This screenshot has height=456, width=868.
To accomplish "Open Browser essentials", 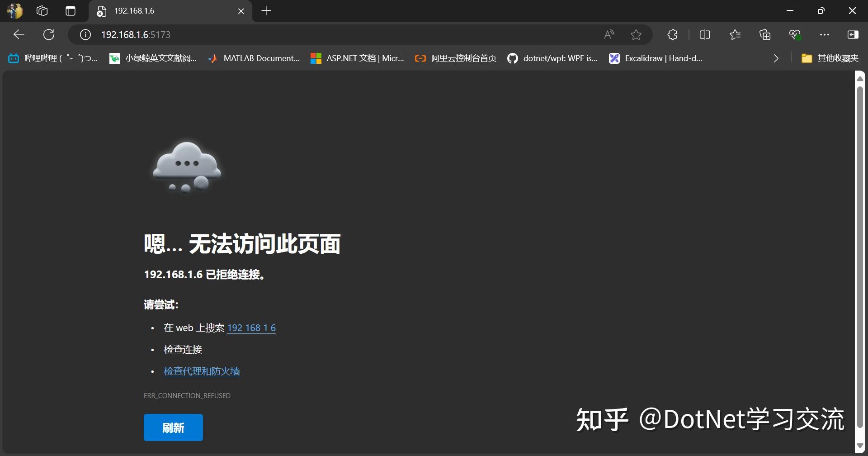I will click(x=795, y=34).
